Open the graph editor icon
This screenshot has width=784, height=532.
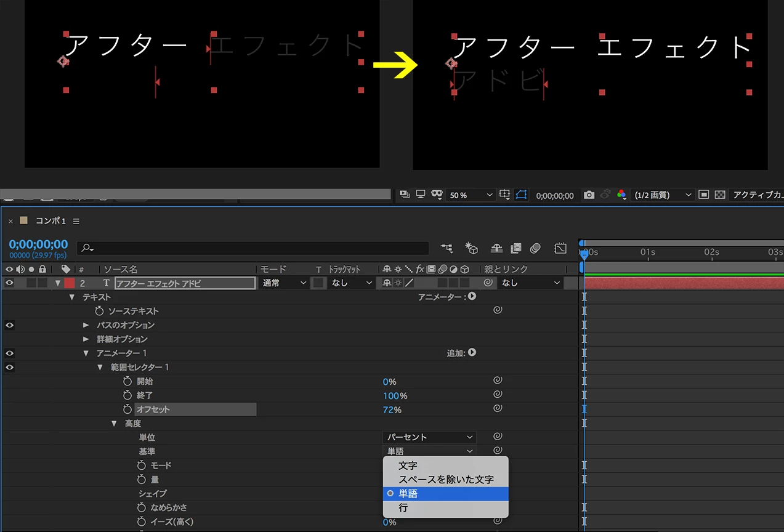[x=560, y=248]
